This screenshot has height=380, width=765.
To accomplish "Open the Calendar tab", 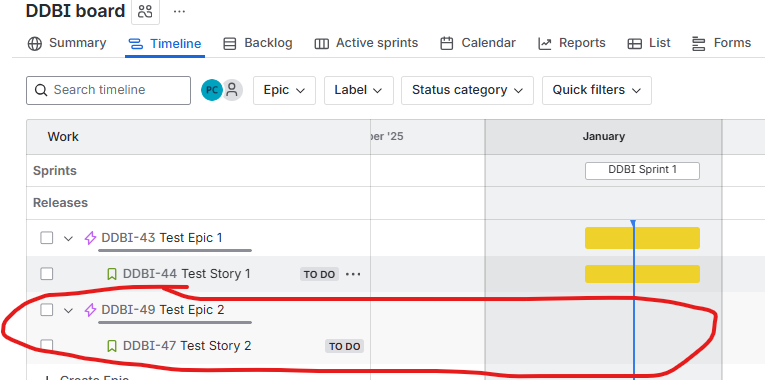I will pyautogui.click(x=478, y=43).
